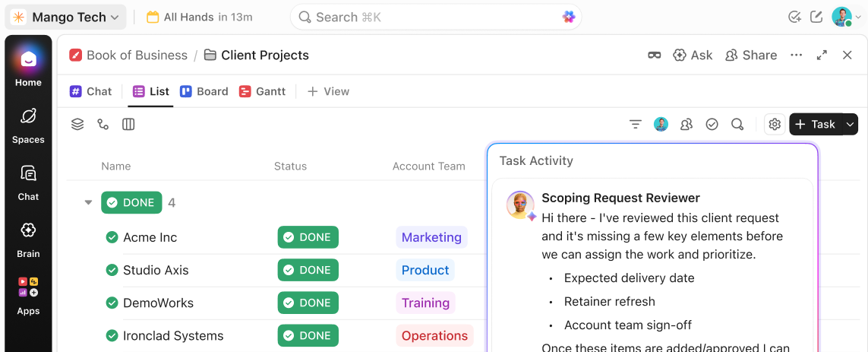Switch to the Gantt view tab
Image resolution: width=868 pixels, height=352 pixels.
click(263, 91)
